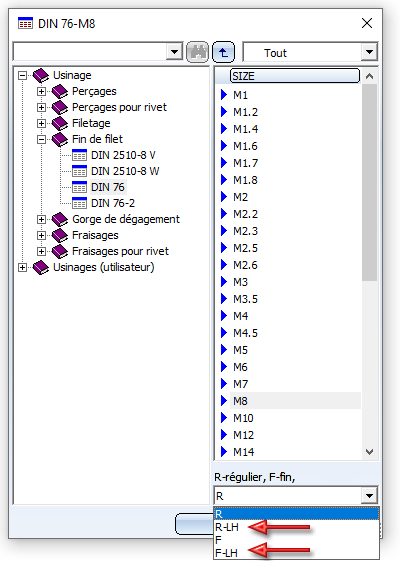400x561 pixels.
Task: Click the Filetage book icon
Action: (60, 123)
